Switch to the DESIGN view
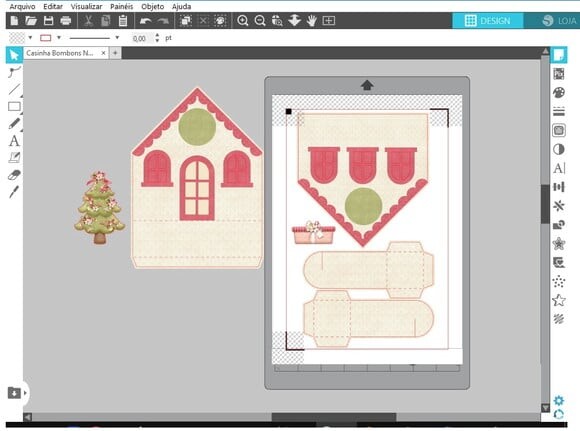The height and width of the screenshot is (431, 580). [488, 21]
